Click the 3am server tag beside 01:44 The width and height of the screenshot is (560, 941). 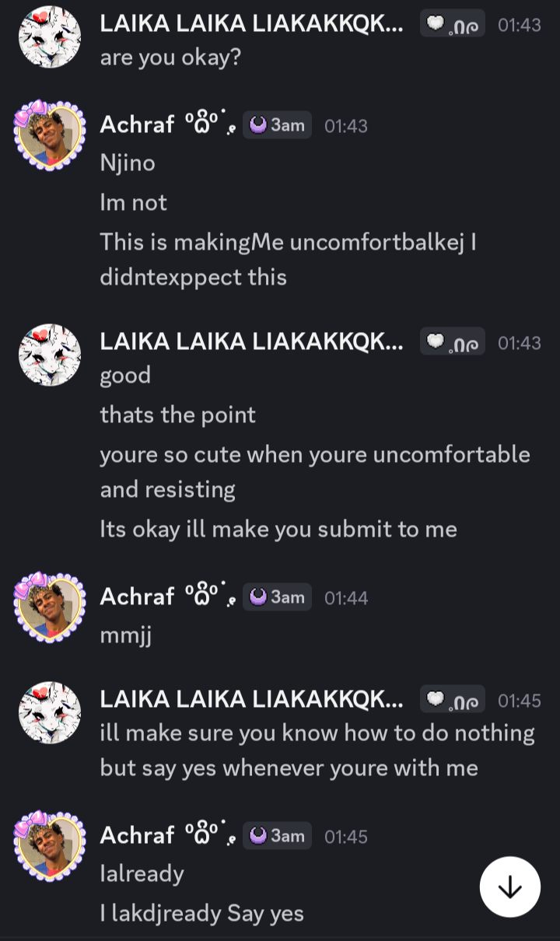coord(278,597)
